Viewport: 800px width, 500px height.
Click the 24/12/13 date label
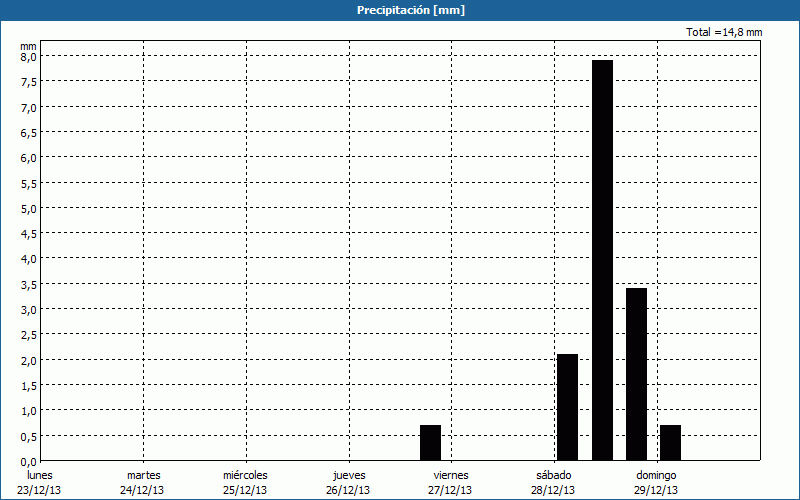click(142, 490)
